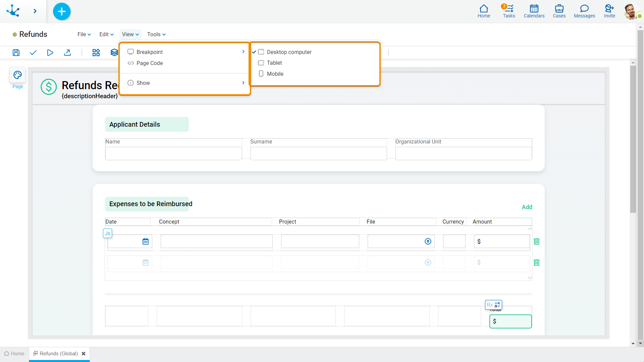644x362 pixels.
Task: Click the elements grid toolbar icon
Action: (96, 53)
